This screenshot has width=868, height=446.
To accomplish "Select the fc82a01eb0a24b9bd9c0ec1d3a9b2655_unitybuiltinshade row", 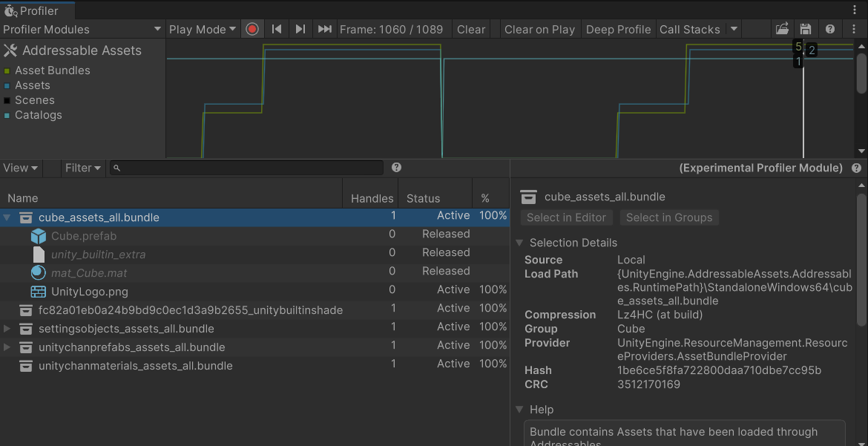I will coord(254,310).
